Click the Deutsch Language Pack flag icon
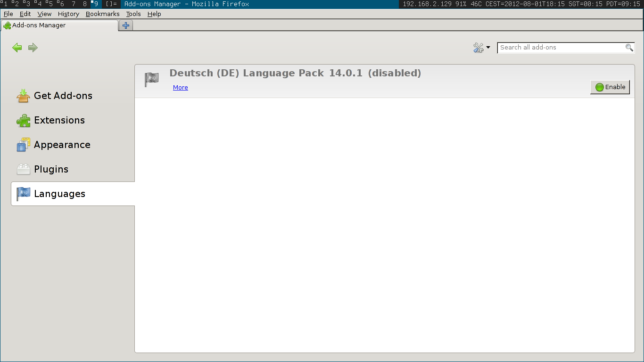The image size is (644, 362). point(151,80)
